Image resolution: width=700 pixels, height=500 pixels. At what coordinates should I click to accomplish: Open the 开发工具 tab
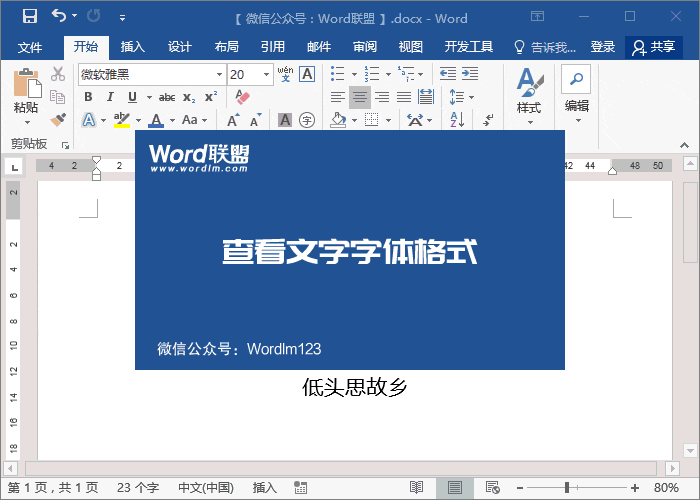click(469, 47)
